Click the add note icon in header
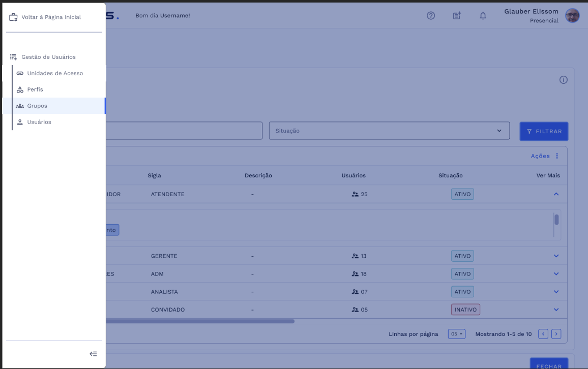Screen dimensions: 588x369 [457, 16]
